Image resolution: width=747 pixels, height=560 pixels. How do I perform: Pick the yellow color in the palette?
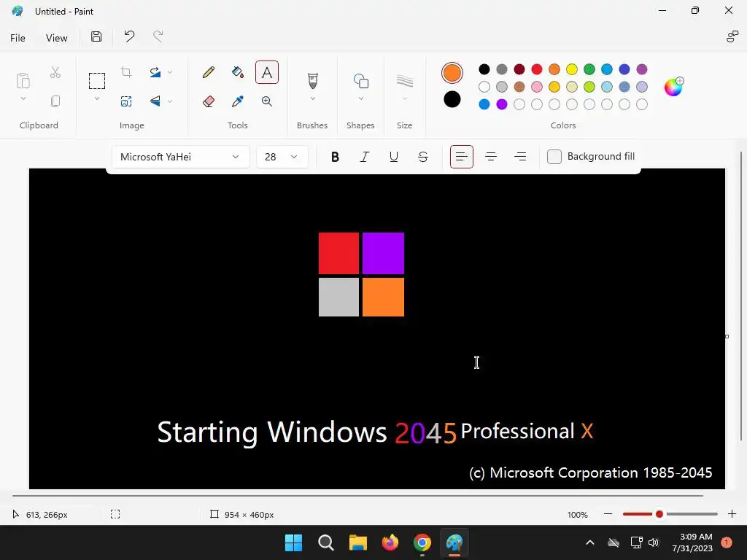(572, 69)
